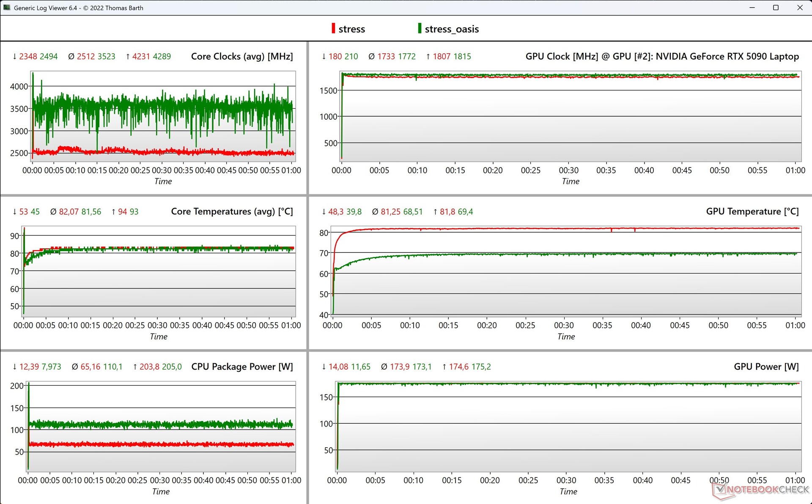Select the stress legend label
The width and height of the screenshot is (812, 504).
(x=351, y=29)
